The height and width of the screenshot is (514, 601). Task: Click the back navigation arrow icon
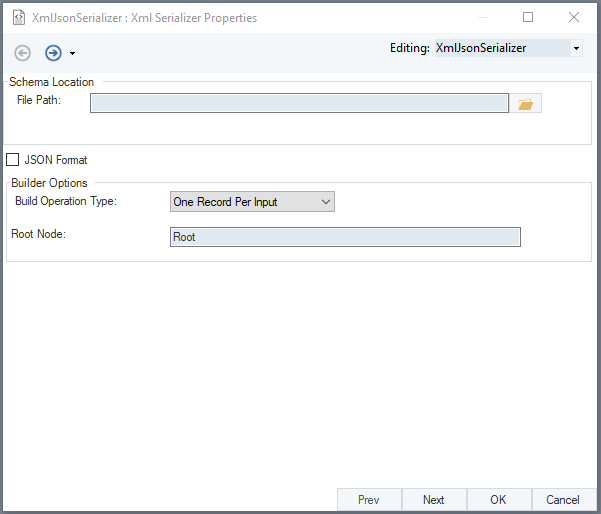[x=23, y=53]
